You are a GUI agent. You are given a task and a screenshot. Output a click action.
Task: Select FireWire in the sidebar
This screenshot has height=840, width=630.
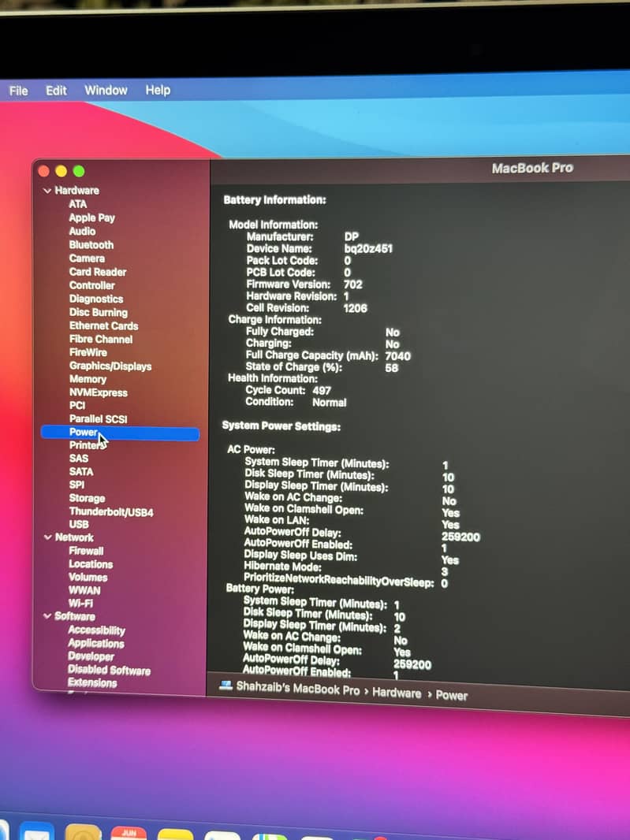tap(88, 352)
